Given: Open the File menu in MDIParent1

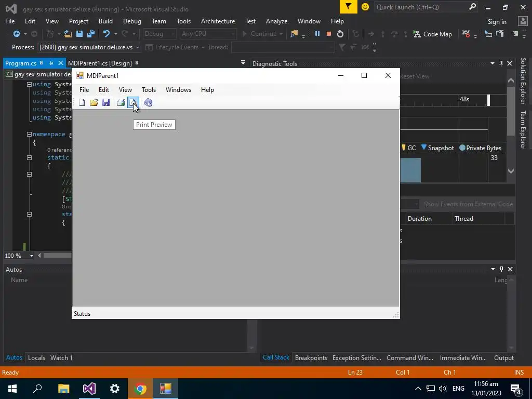Looking at the screenshot, I should 84,90.
